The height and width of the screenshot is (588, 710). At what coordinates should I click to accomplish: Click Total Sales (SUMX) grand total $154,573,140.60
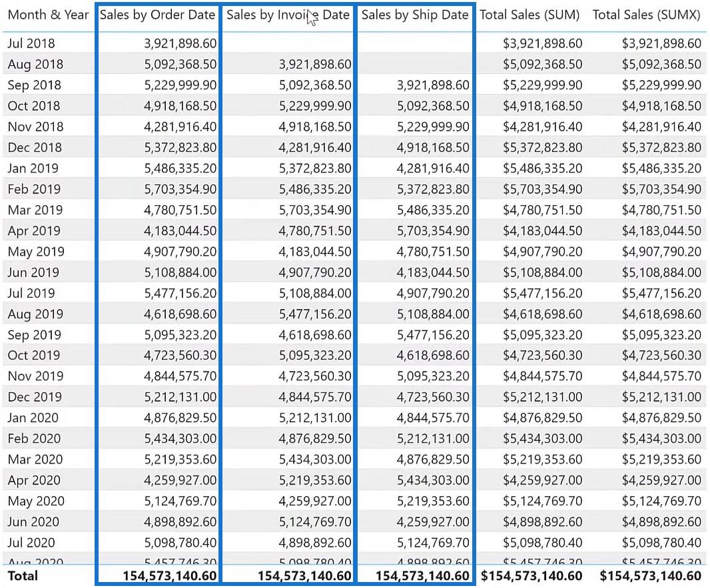pos(651,576)
